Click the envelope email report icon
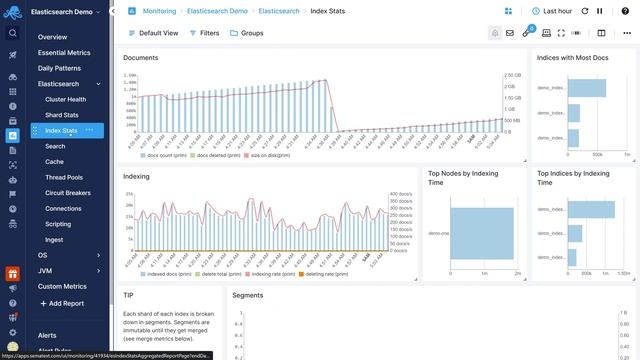Viewport: 640px width, 360px height. (510, 33)
